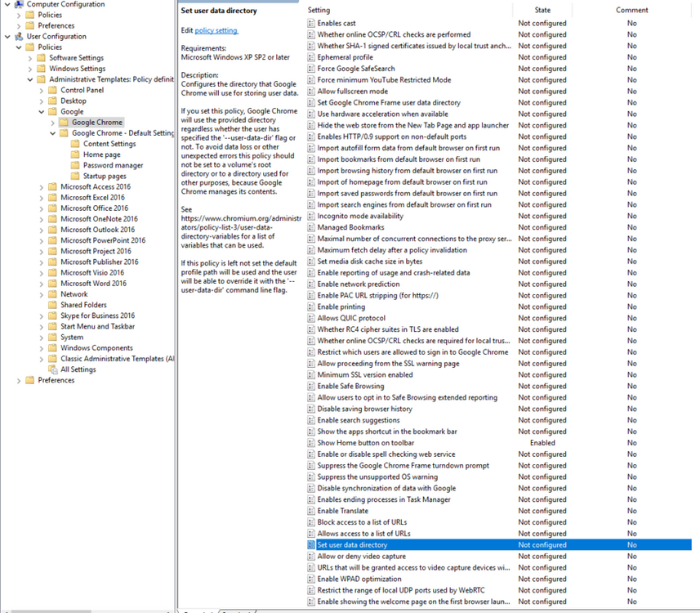The width and height of the screenshot is (700, 613).
Task: Select 'Allow or deny video capture' policy
Action: 362,557
